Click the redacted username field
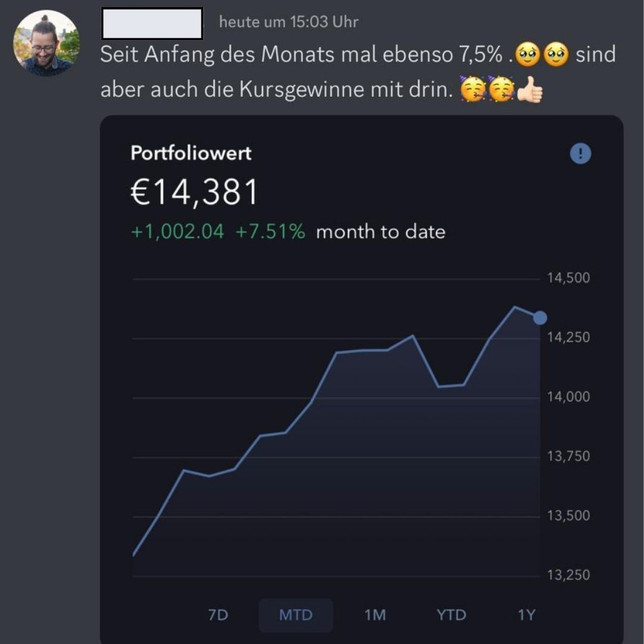Image resolution: width=644 pixels, height=644 pixels. click(152, 23)
